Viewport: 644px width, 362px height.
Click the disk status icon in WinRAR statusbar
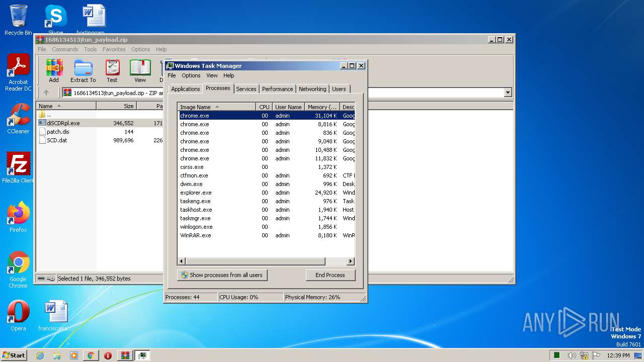point(41,279)
